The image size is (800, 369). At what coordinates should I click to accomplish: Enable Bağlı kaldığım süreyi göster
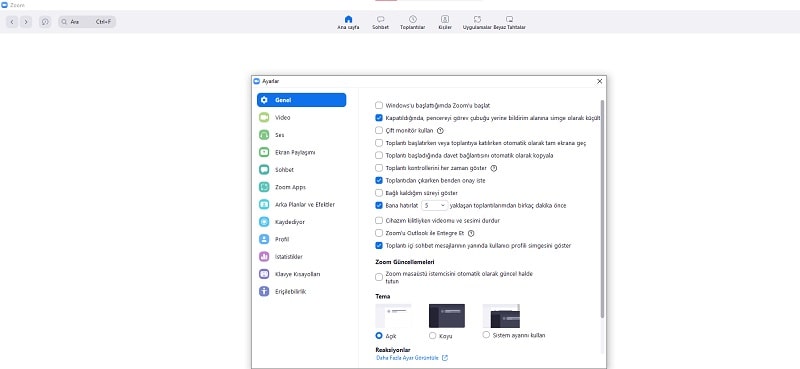point(379,193)
